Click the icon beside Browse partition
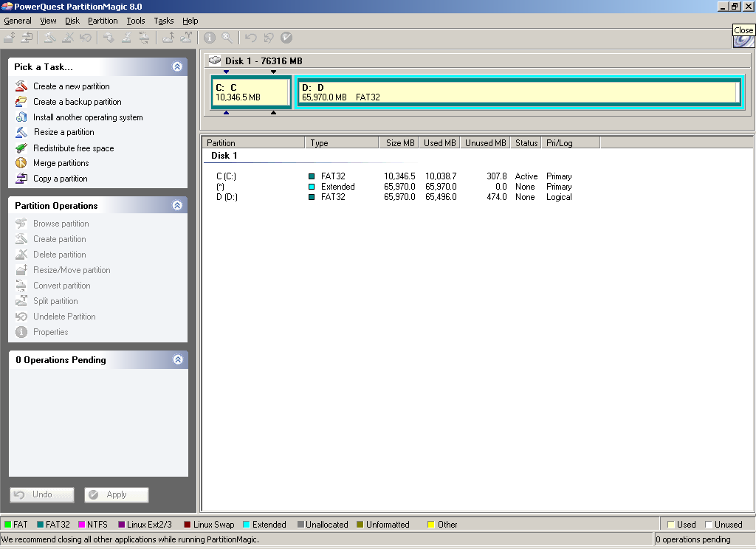756x549 pixels. pos(21,224)
